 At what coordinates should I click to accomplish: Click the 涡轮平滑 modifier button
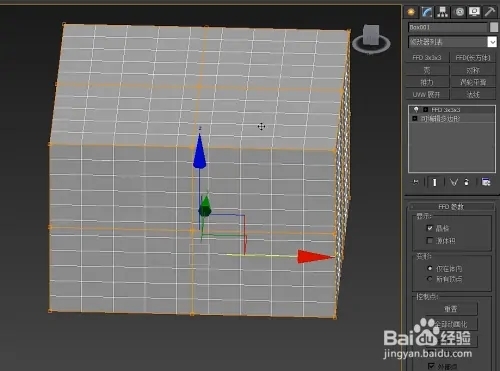coord(473,82)
